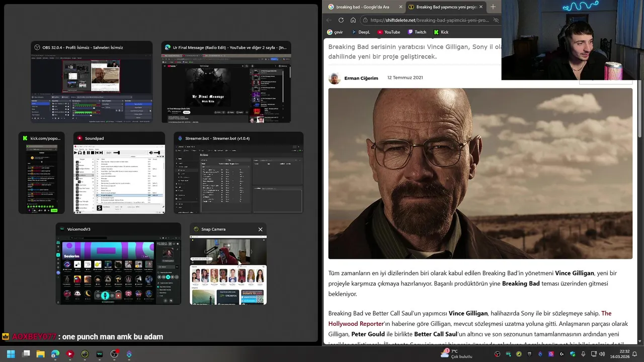Reload the shiftdelete.net page

coord(341,20)
